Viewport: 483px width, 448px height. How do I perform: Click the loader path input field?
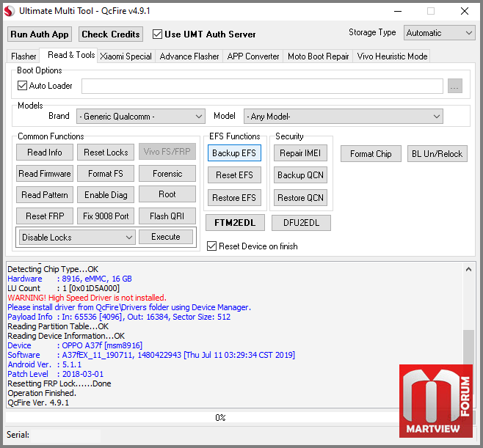click(262, 87)
